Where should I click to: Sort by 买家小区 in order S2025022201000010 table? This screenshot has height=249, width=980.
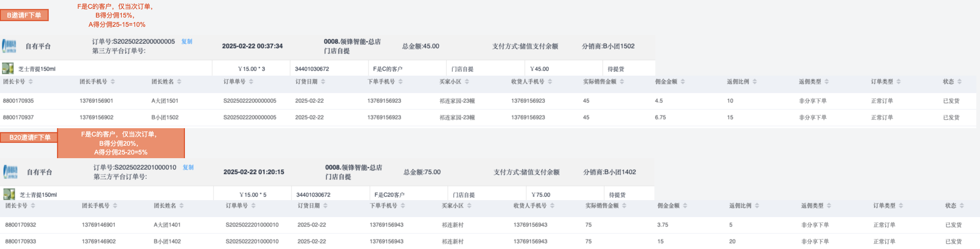tap(469, 206)
